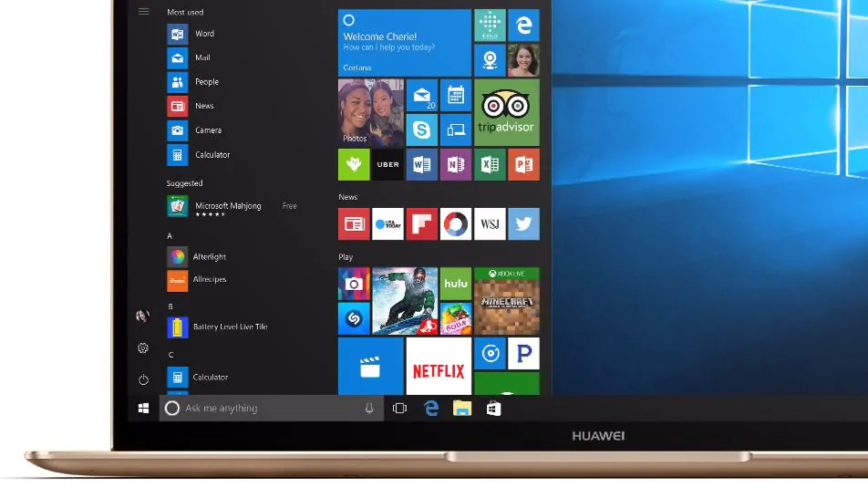Open the Power options button
Screen dimensions: 868x488
143,379
